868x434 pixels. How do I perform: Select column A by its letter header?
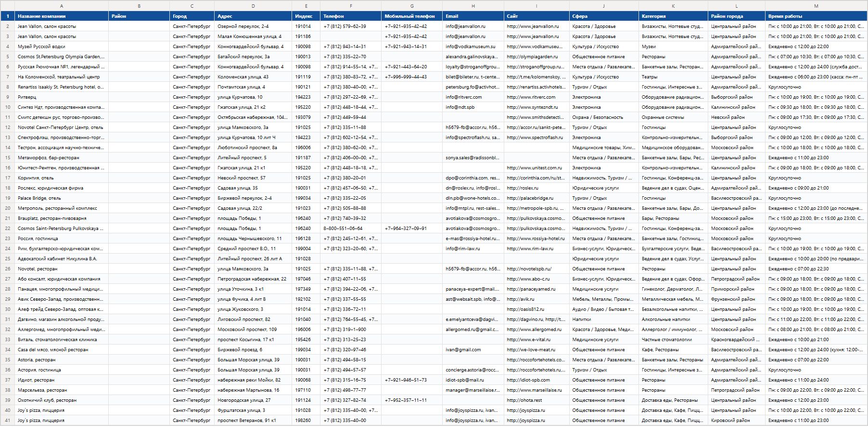pyautogui.click(x=62, y=6)
